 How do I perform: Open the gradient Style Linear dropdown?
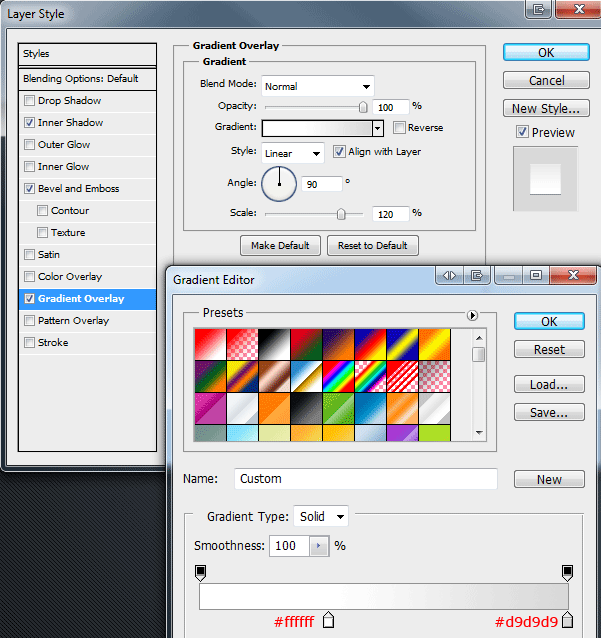tap(293, 153)
